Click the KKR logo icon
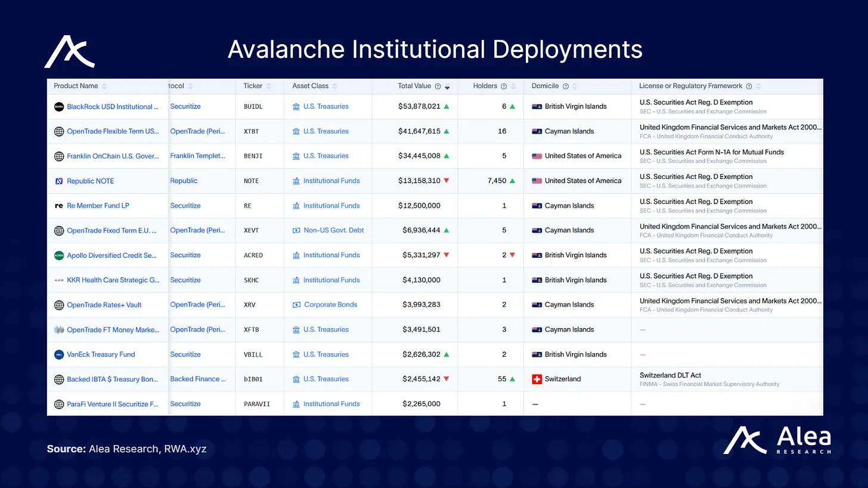Image resolution: width=868 pixels, height=488 pixels. point(59,280)
